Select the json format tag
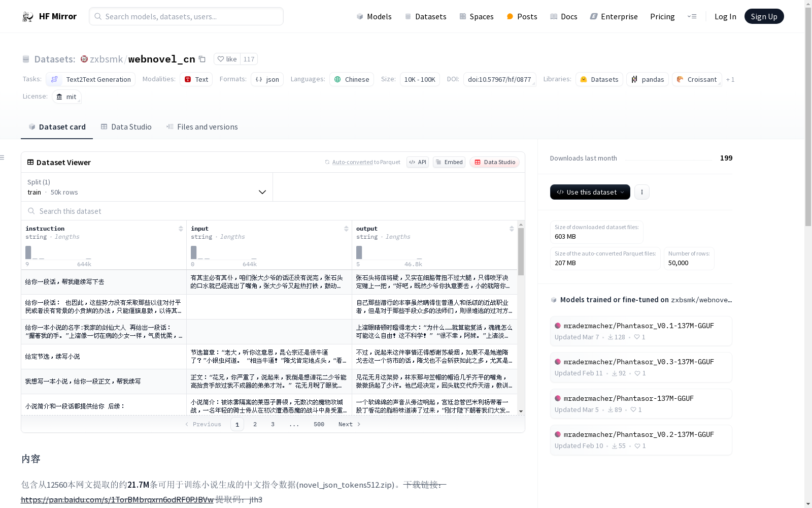This screenshot has height=508, width=812. [x=267, y=79]
